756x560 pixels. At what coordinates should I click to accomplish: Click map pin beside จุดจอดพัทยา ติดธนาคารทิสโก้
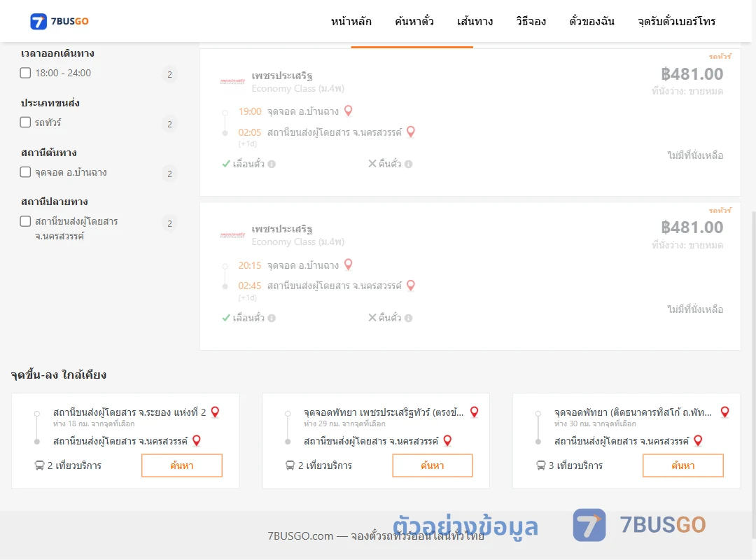(x=724, y=412)
